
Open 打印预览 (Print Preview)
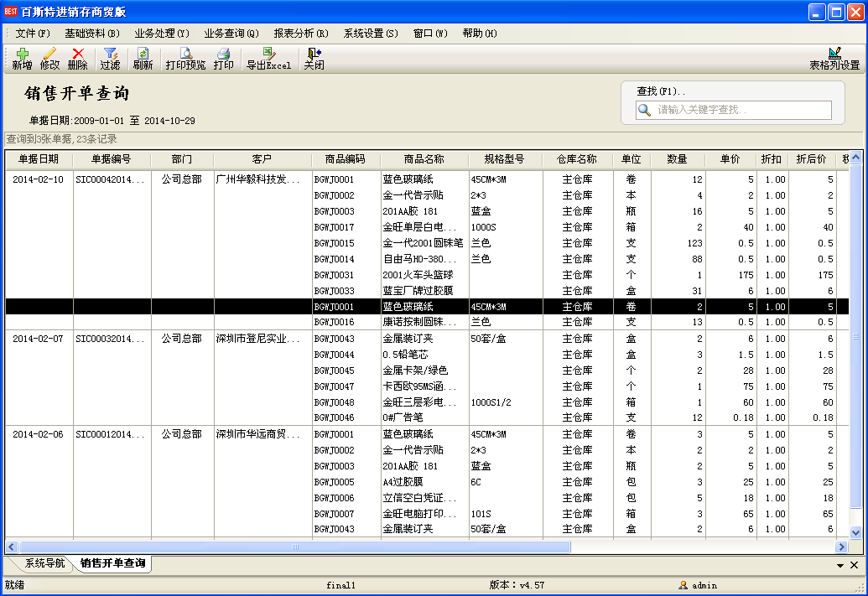click(185, 59)
